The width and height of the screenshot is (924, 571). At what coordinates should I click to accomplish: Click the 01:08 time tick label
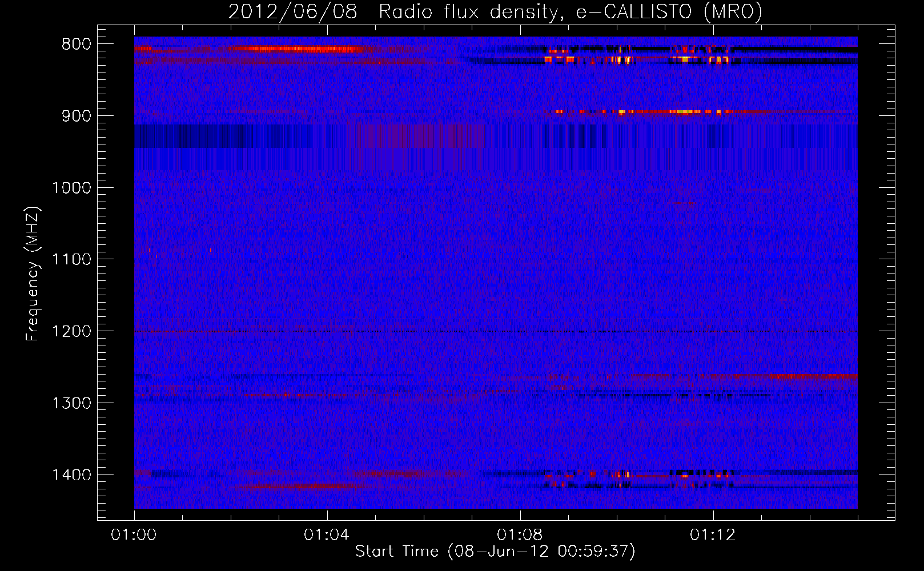point(520,535)
